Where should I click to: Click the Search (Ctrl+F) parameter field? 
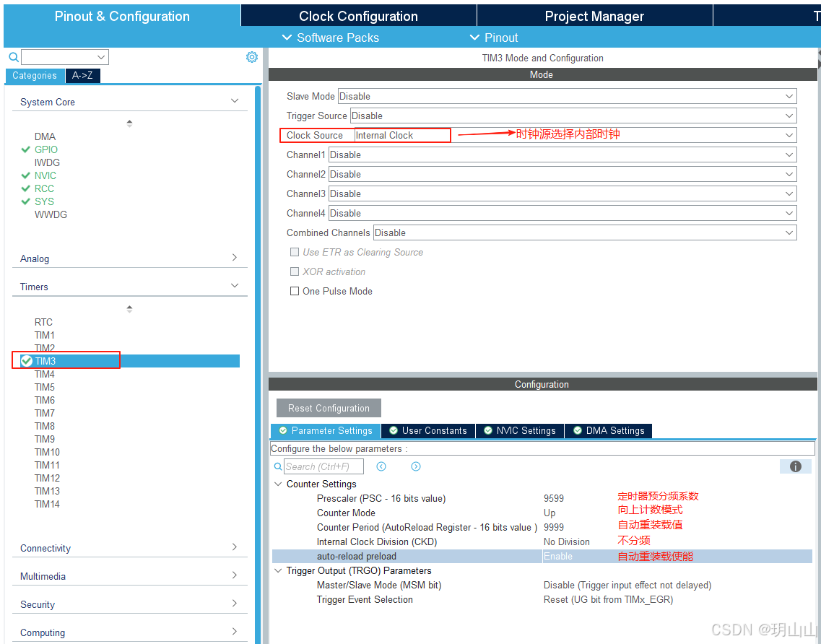click(x=323, y=466)
